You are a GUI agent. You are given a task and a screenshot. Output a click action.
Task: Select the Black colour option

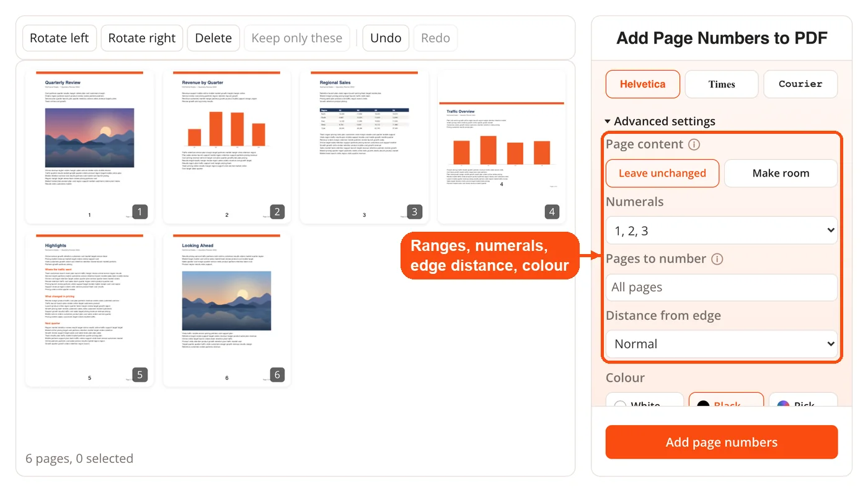726,400
